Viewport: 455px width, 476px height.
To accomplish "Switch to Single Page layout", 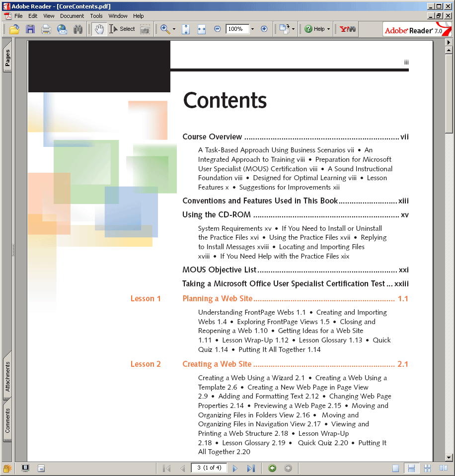I will coord(395,468).
